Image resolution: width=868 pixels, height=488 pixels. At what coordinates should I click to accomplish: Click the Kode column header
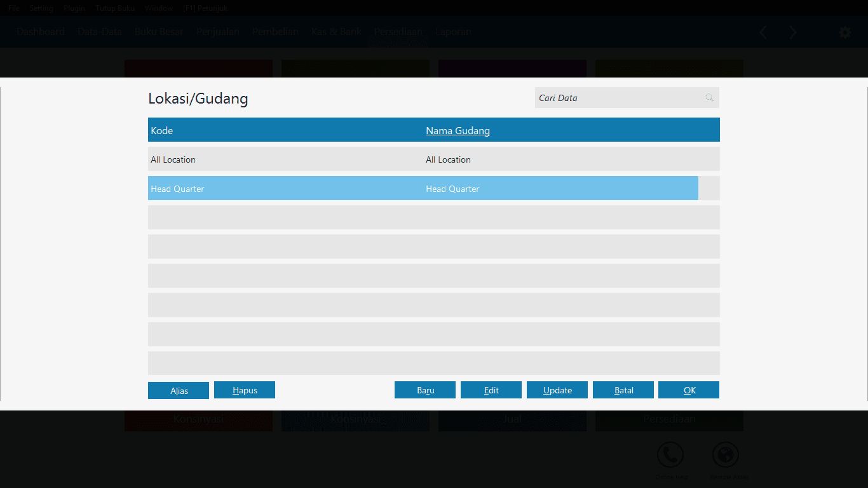pos(162,131)
